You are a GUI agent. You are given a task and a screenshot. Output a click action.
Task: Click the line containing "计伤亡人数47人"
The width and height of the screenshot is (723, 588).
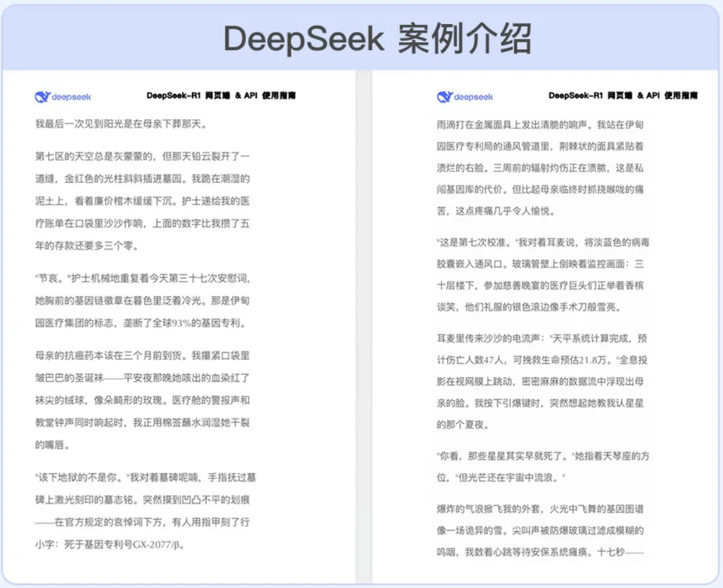click(x=542, y=360)
